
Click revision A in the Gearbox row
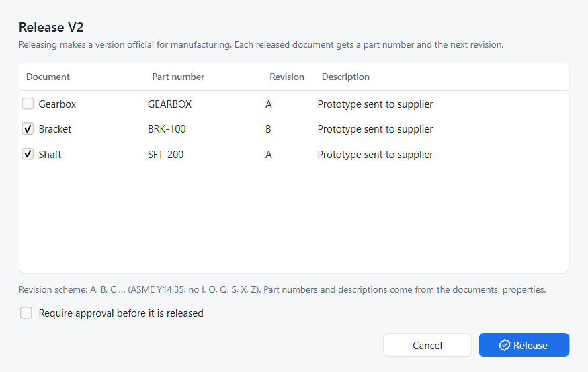269,104
